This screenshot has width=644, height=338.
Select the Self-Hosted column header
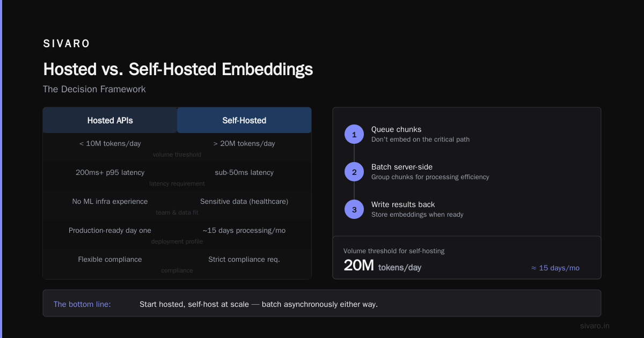244,120
